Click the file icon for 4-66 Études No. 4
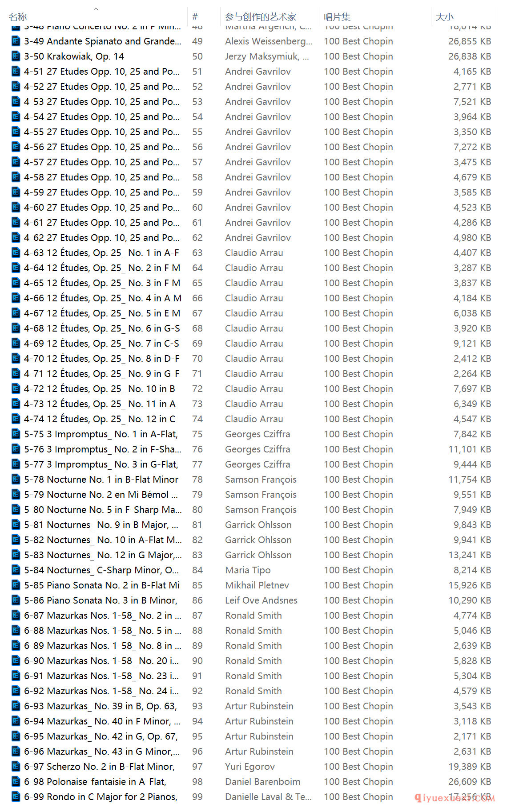 (x=16, y=298)
